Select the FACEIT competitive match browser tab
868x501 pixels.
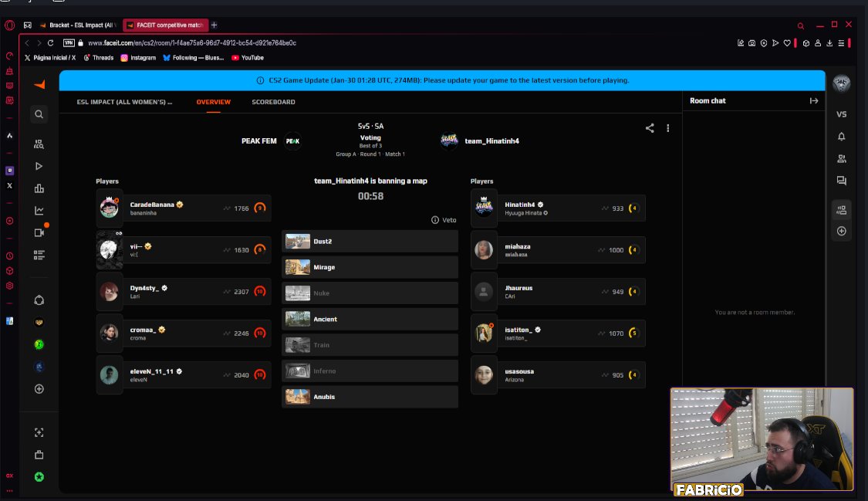point(165,25)
